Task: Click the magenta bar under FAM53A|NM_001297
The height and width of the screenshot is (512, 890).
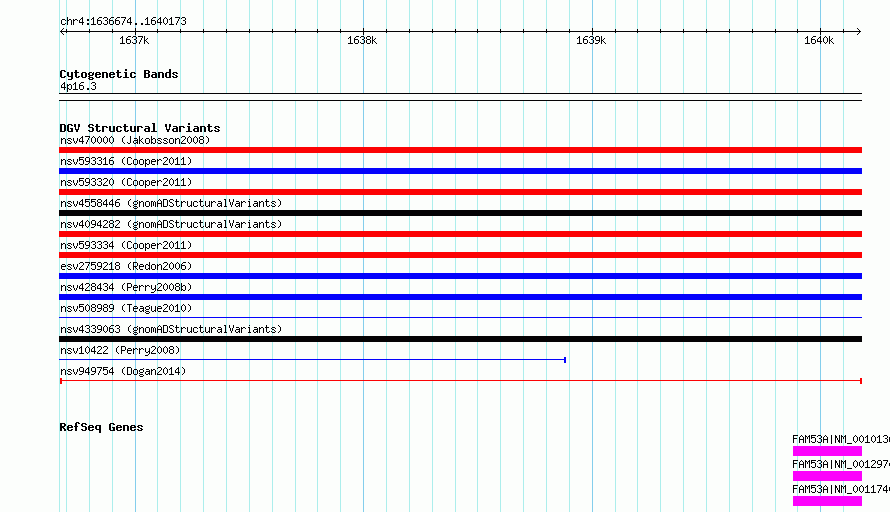Action: click(x=828, y=476)
